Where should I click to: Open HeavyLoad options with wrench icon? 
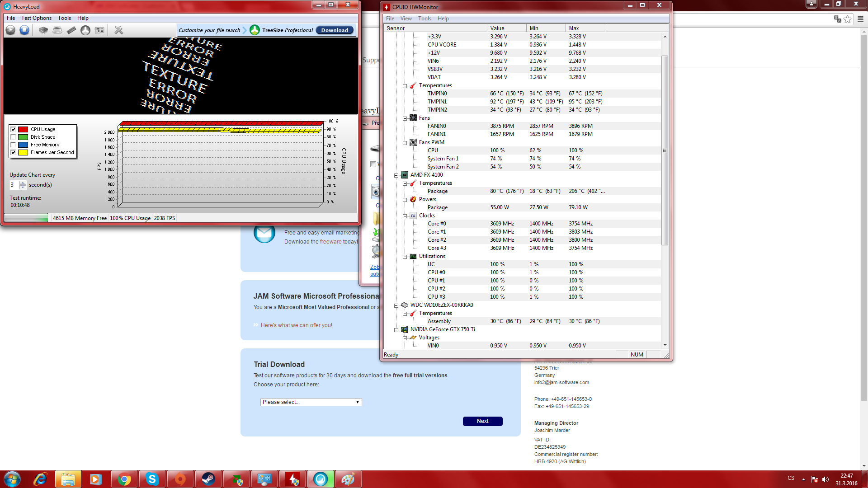118,30
